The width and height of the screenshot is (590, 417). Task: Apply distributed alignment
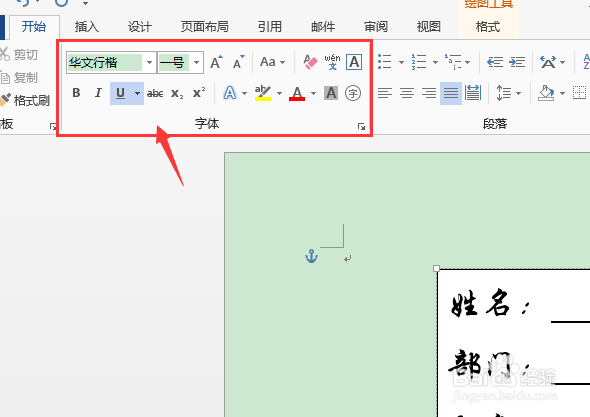tap(473, 93)
